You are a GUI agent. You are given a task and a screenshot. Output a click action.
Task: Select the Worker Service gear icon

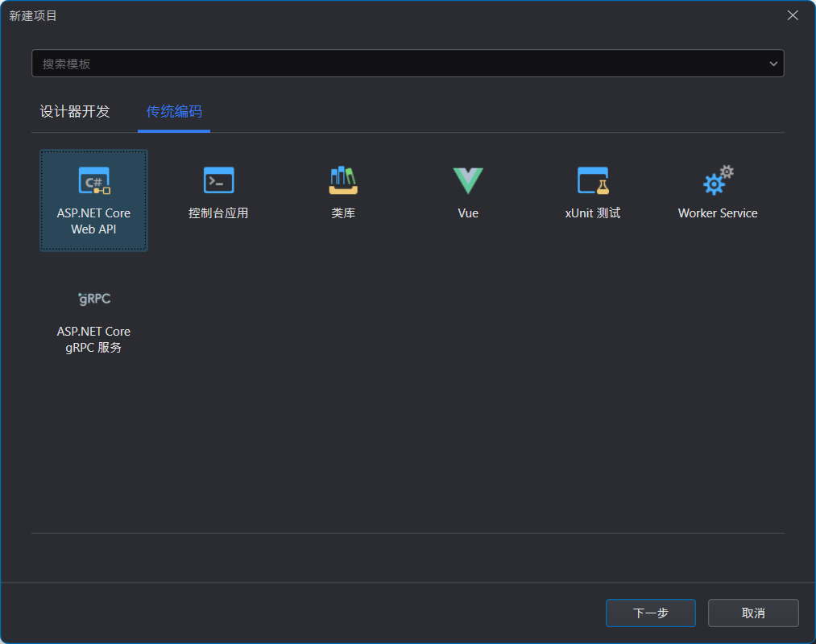(719, 180)
